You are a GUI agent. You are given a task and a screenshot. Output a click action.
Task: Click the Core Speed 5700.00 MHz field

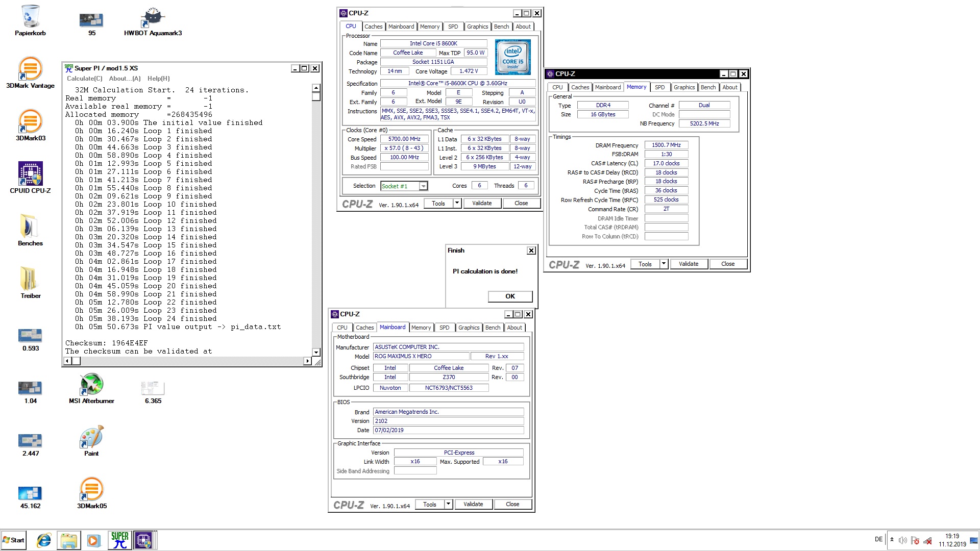pyautogui.click(x=404, y=139)
